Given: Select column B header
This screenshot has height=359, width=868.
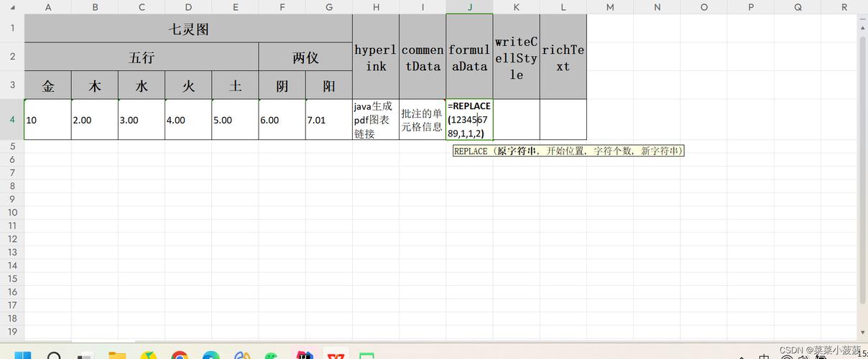Looking at the screenshot, I should point(95,7).
